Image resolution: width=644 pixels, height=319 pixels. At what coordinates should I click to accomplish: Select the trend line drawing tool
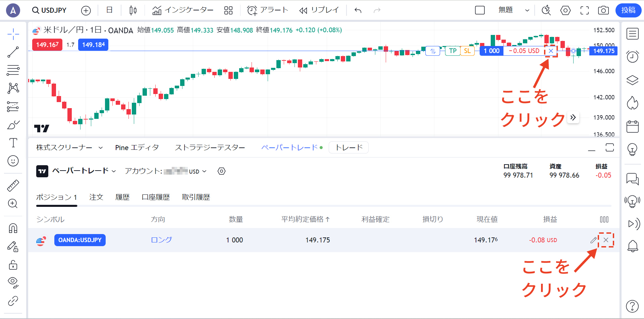13,52
